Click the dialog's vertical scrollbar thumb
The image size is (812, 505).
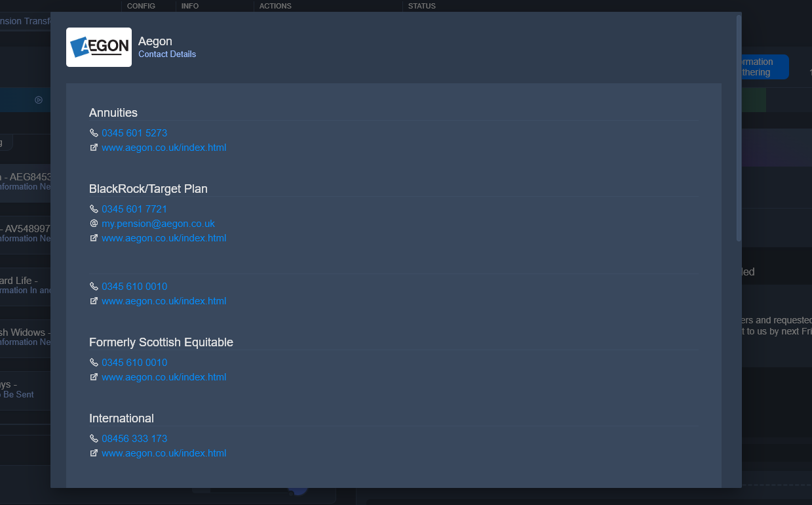(x=739, y=128)
